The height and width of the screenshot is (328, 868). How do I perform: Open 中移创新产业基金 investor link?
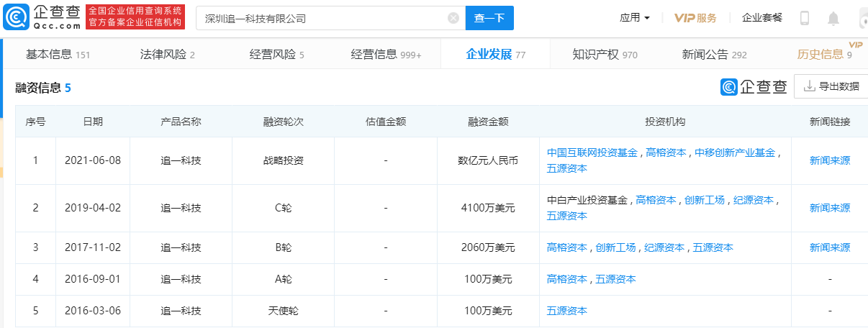click(735, 152)
